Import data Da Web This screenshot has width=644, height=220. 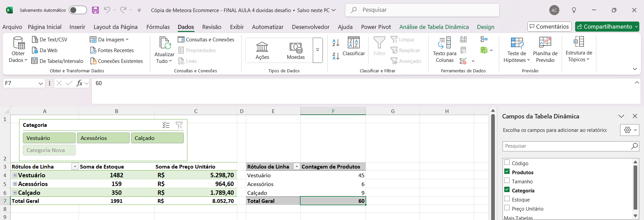point(45,50)
